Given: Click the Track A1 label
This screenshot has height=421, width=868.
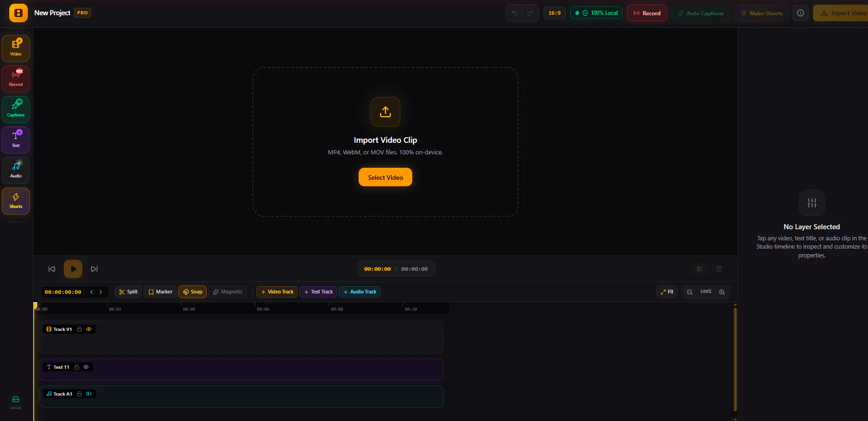Looking at the screenshot, I should pyautogui.click(x=62, y=394).
